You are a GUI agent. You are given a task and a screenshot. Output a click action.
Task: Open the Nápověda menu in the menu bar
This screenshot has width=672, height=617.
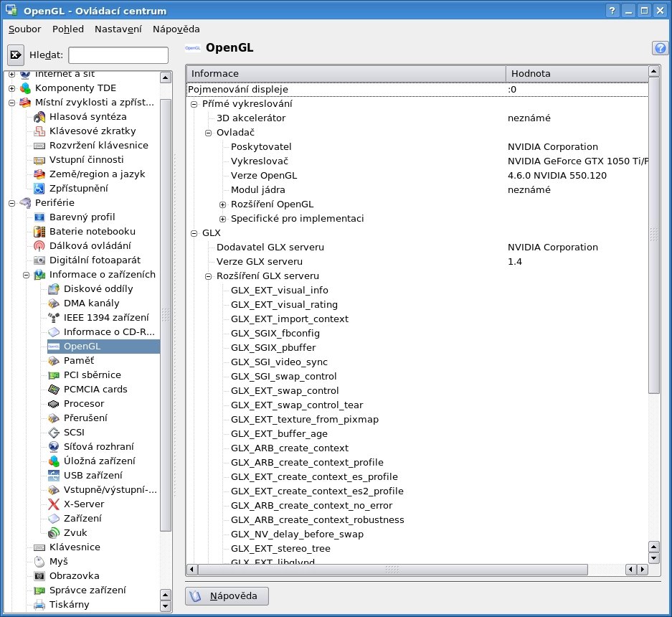pos(176,29)
